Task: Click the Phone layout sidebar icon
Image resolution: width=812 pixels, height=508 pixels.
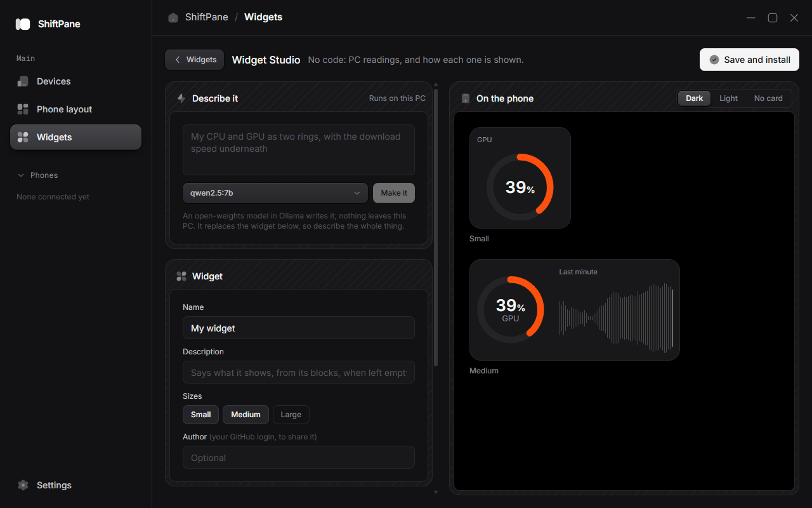Action: click(23, 109)
